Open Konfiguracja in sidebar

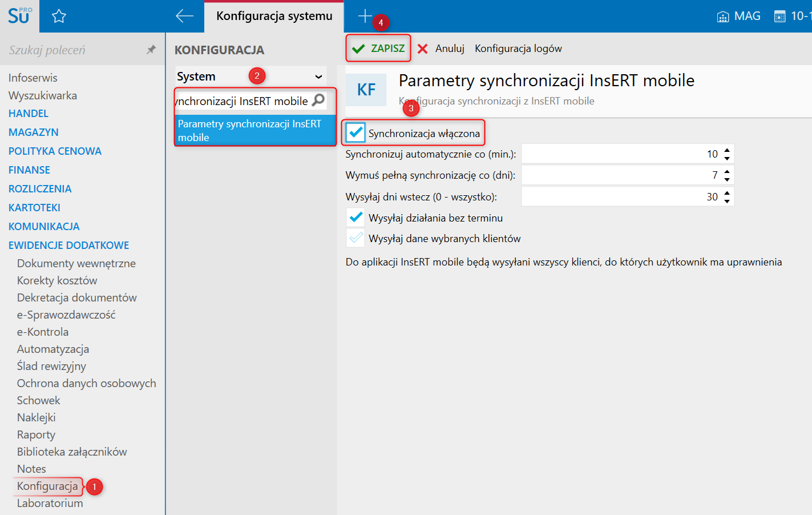click(47, 486)
